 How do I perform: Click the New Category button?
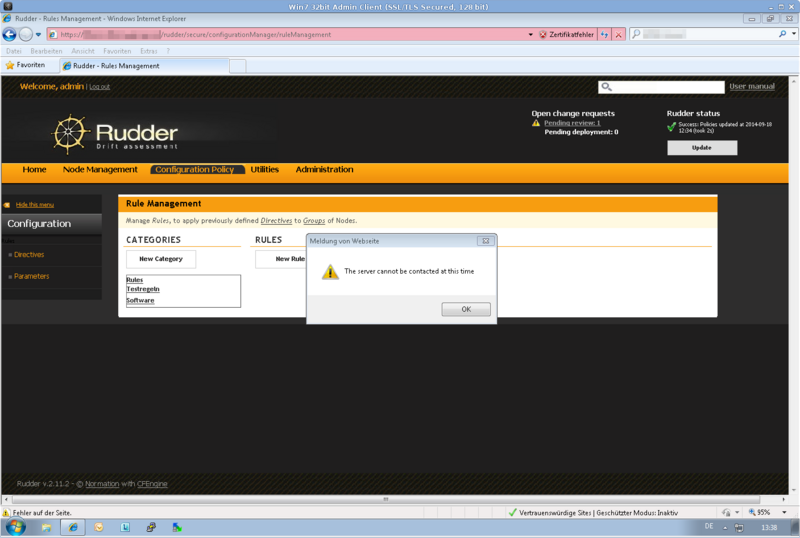point(161,259)
